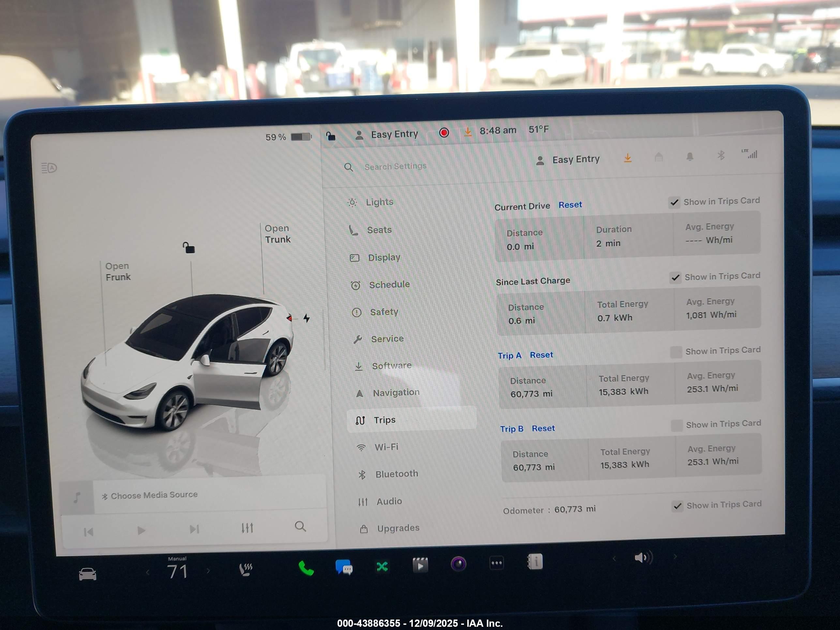The image size is (840, 630).
Task: Tap the speaker volume icon
Action: (643, 558)
